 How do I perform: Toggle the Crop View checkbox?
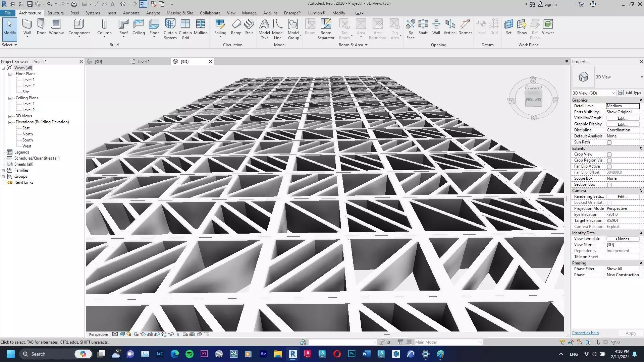[x=609, y=155]
